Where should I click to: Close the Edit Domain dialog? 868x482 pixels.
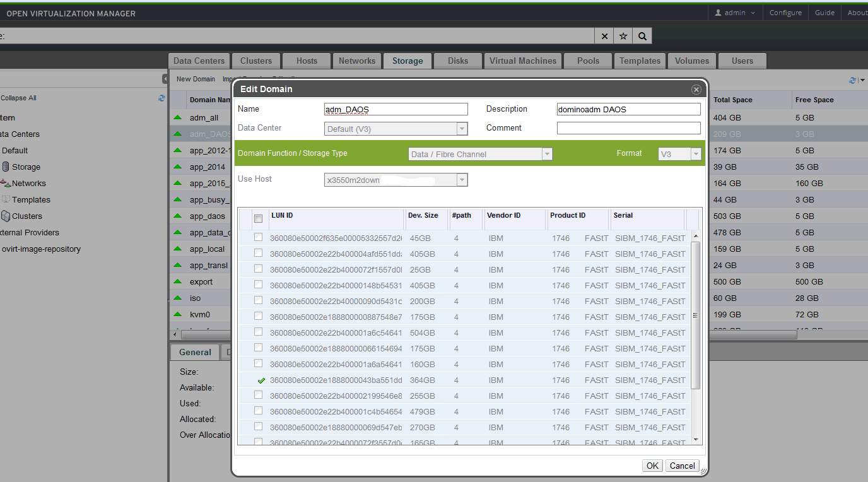point(696,90)
